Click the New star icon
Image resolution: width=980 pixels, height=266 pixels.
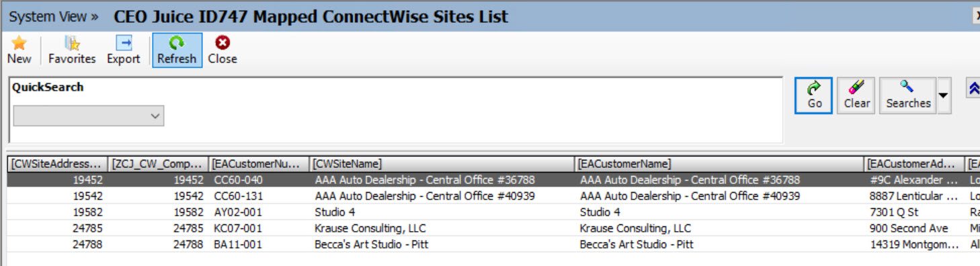coord(19,44)
